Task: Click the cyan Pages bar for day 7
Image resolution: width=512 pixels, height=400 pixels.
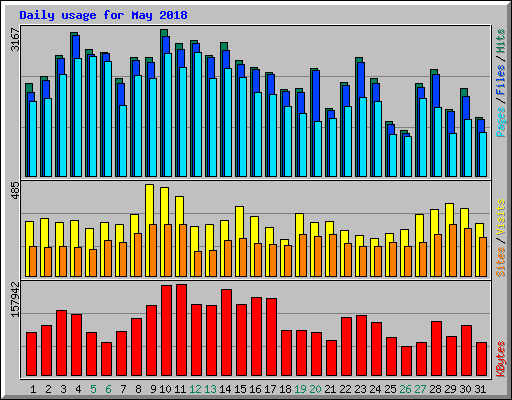Action: (x=123, y=141)
